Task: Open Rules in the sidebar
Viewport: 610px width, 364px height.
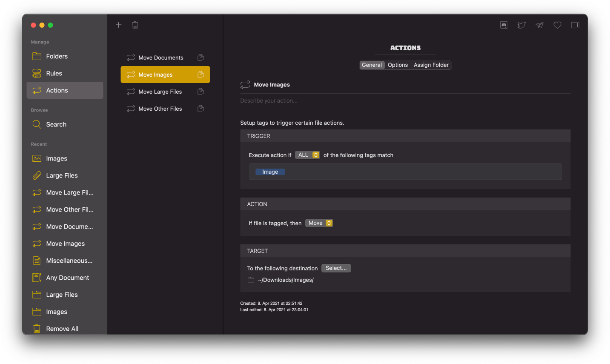Action: point(54,73)
